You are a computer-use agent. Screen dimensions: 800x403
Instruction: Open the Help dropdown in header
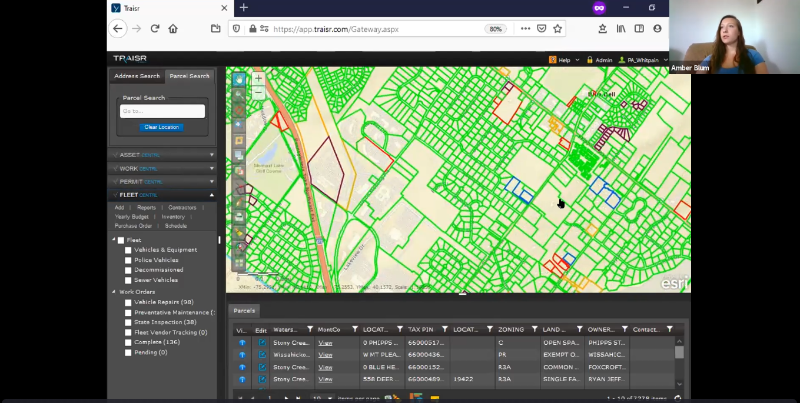click(x=564, y=60)
